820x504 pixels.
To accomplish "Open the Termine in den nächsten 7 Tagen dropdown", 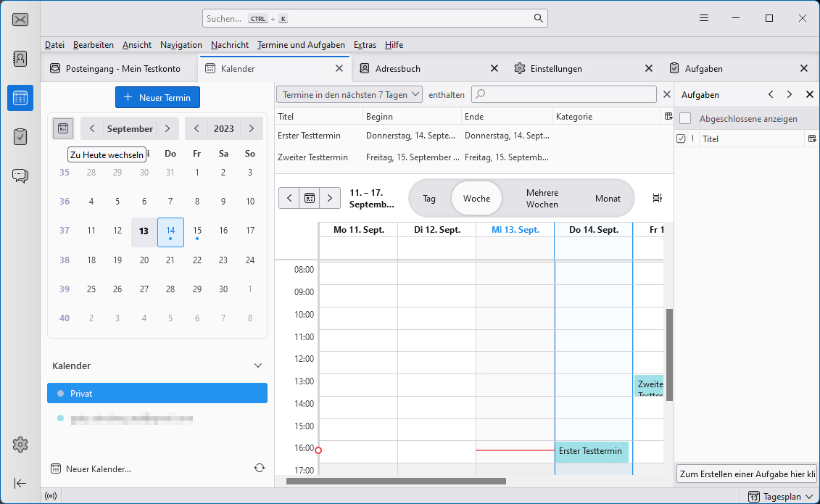I will pyautogui.click(x=349, y=94).
